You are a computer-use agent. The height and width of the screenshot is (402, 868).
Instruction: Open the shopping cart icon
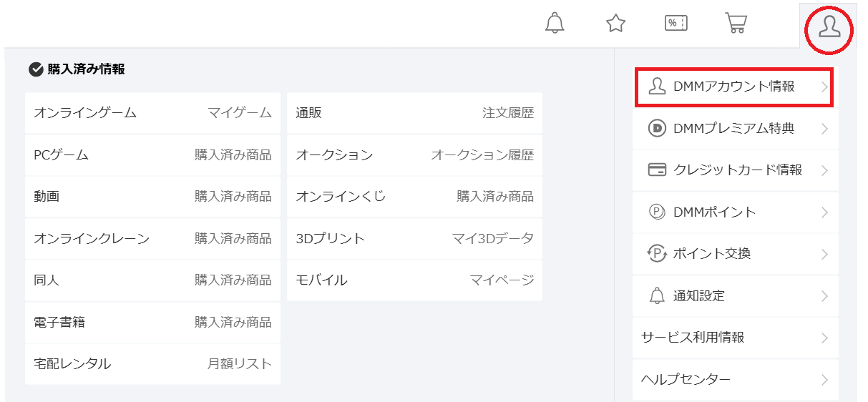[x=736, y=23]
